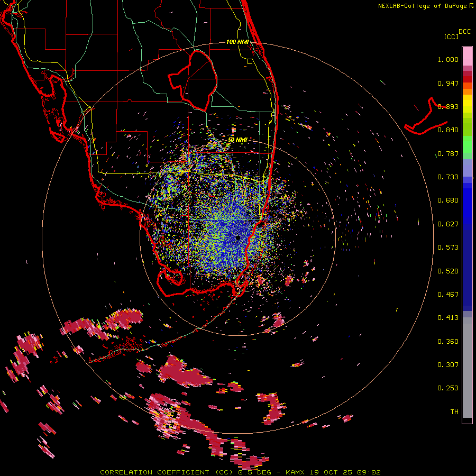476x476 pixels.
Task: Click the gray bottom segment of the color bar
Action: 467,368
